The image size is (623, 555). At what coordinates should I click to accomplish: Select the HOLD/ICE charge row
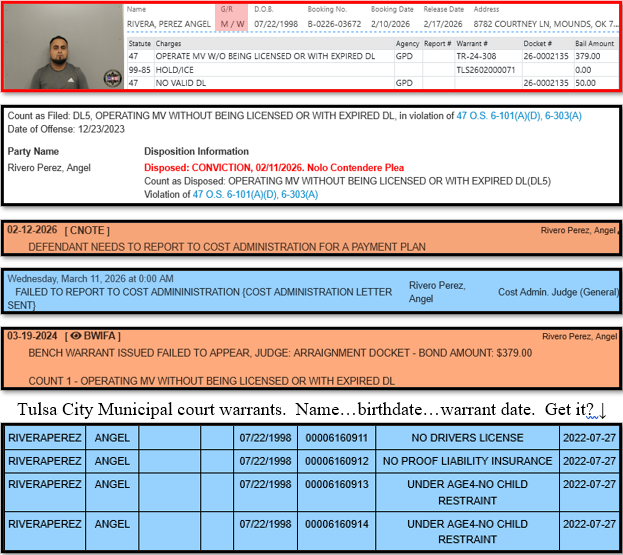click(174, 70)
